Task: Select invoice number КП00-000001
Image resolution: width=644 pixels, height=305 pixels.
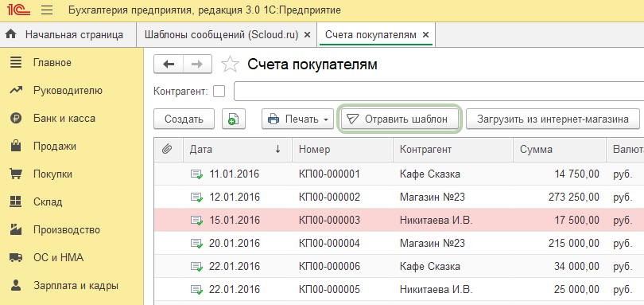Action: coord(329,174)
